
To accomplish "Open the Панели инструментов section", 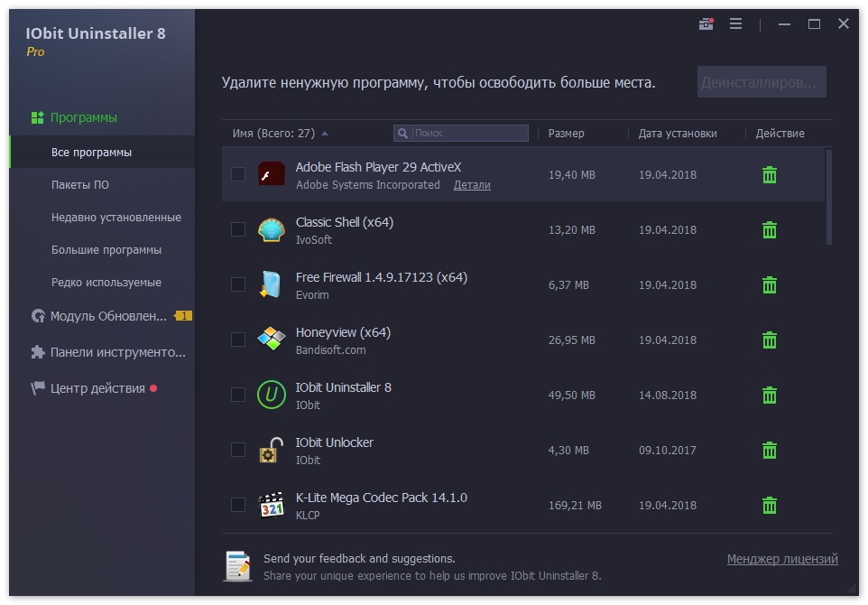I will tap(117, 352).
